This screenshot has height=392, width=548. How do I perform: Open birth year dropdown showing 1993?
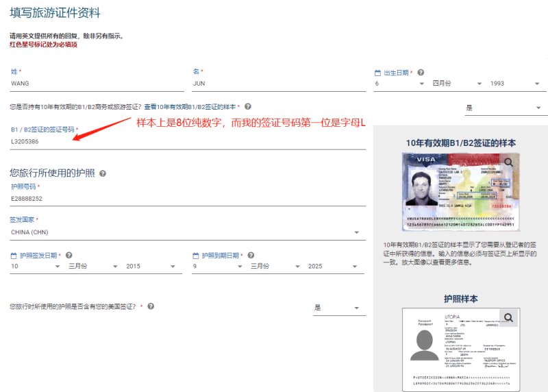pyautogui.click(x=515, y=84)
